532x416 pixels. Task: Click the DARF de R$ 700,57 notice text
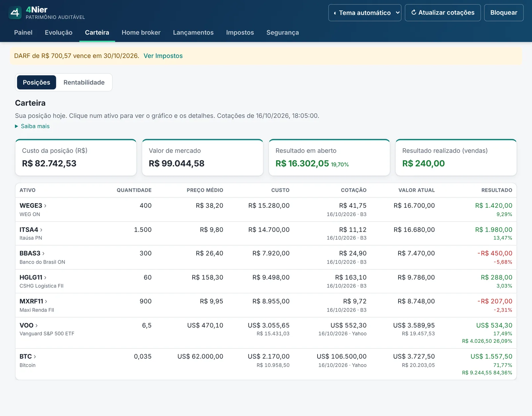pyautogui.click(x=76, y=56)
